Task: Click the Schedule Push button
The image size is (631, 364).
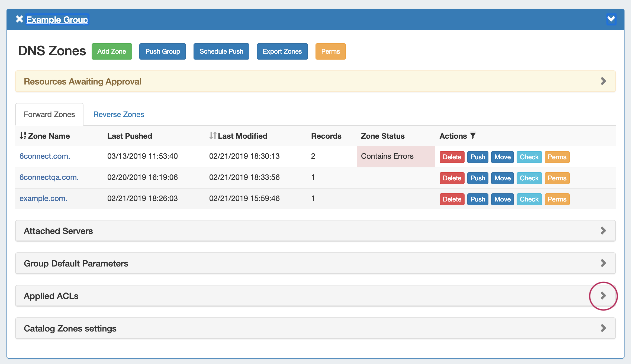Action: click(221, 51)
